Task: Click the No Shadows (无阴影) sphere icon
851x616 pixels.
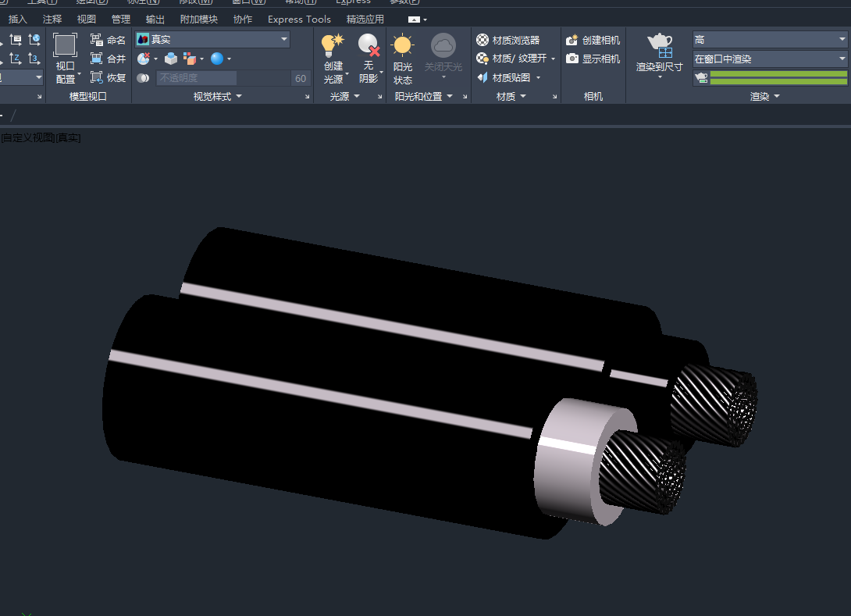Action: [x=369, y=45]
